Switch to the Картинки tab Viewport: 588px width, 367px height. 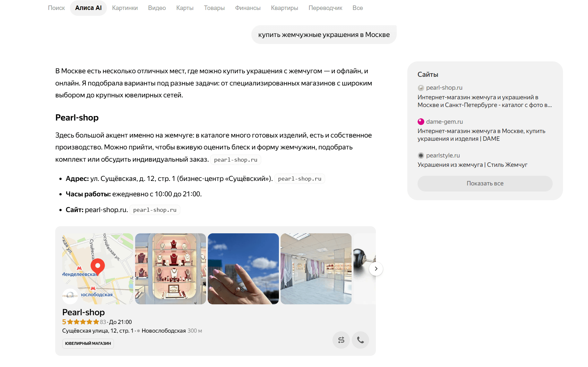click(125, 8)
